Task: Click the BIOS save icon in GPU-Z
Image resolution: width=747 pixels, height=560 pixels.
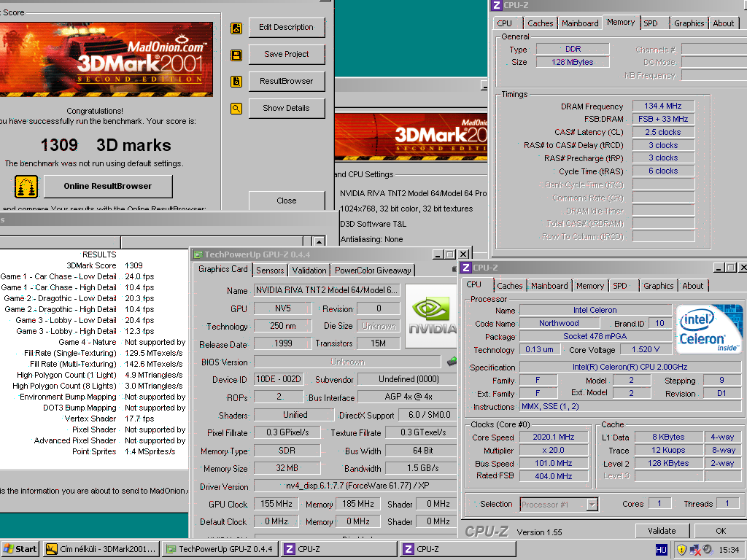Action: click(x=452, y=362)
